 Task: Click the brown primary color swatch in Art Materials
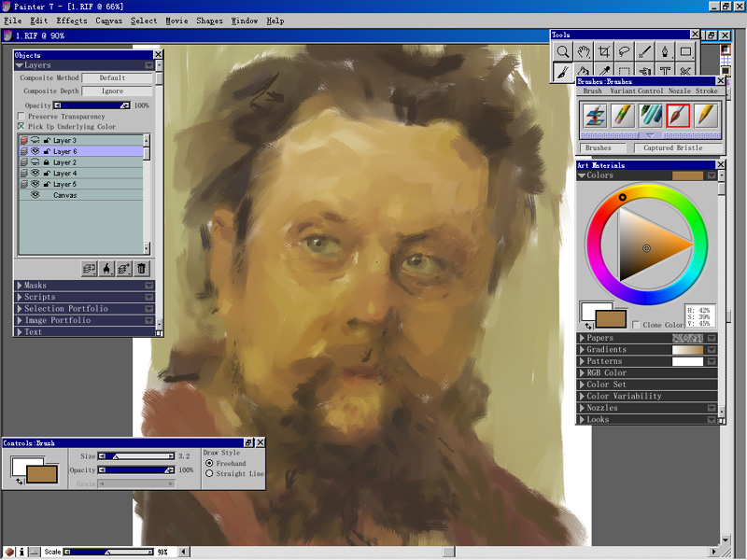pos(611,319)
